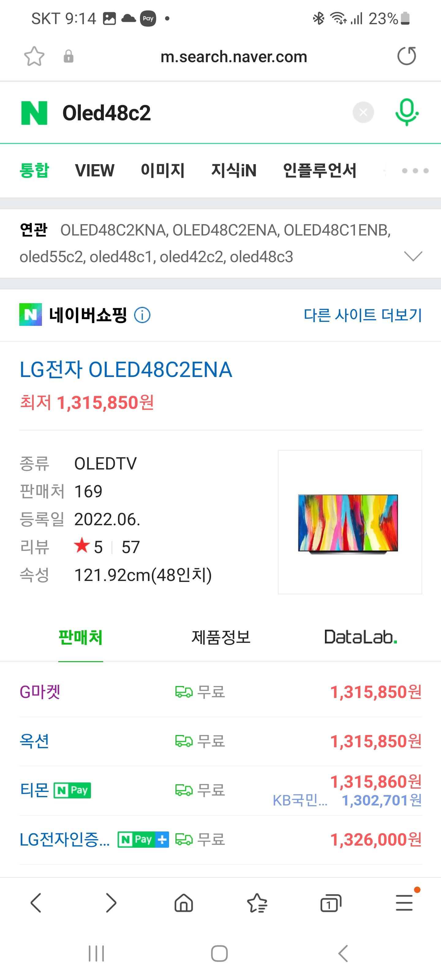The height and width of the screenshot is (980, 441).
Task: Open the G마켓 seller listing
Action: [40, 692]
